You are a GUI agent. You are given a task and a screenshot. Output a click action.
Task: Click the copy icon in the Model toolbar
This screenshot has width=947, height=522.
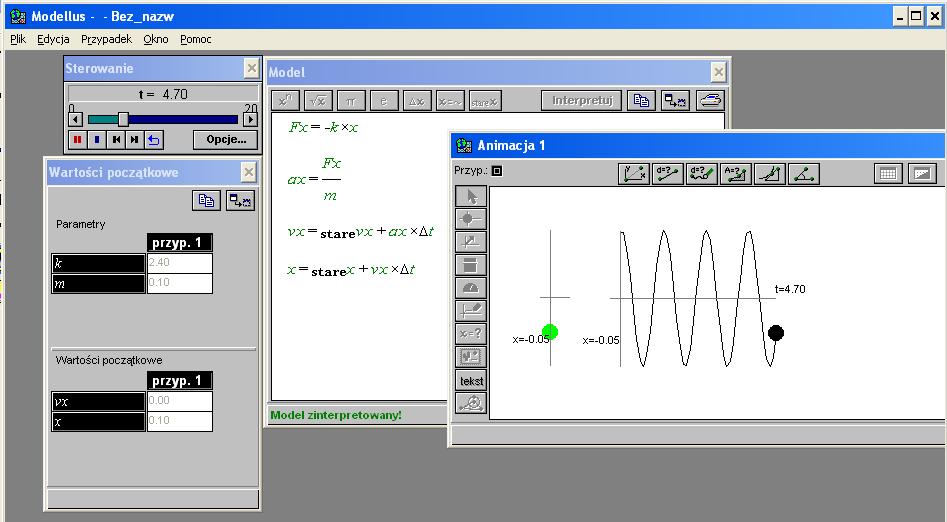point(641,100)
